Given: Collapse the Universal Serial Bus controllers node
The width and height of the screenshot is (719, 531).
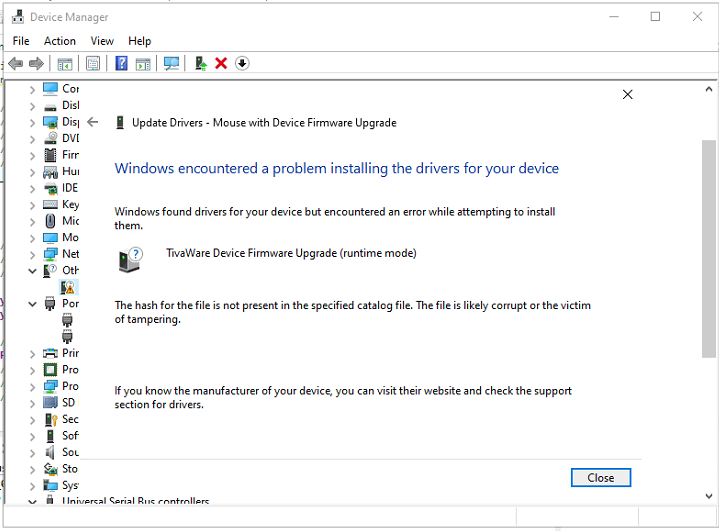Looking at the screenshot, I should tap(32, 501).
